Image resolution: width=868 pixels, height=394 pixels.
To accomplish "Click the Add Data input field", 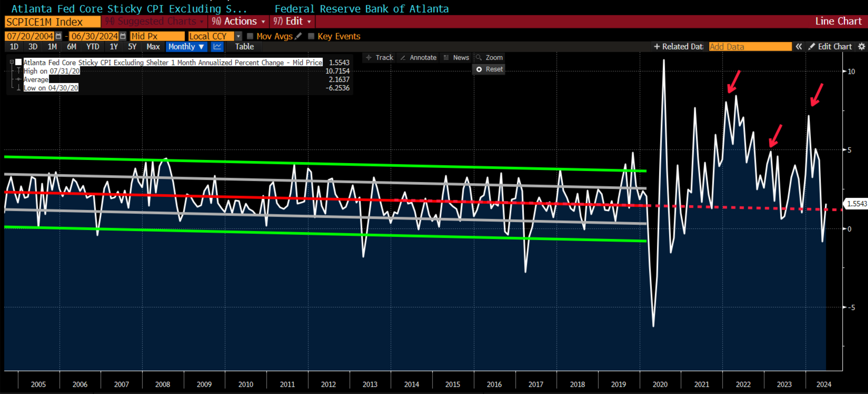I will point(750,47).
